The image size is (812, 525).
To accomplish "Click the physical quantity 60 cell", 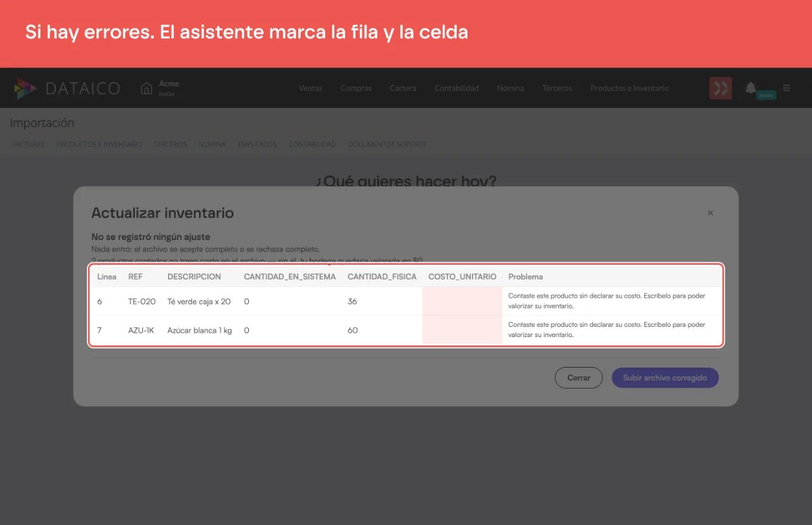I will click(353, 330).
